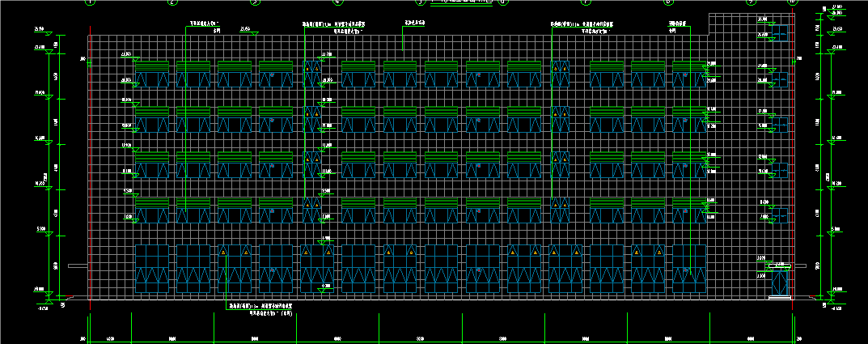The height and width of the screenshot is (344, 868).
Task: Select the orange triangle marker in the third ground-floor window
Action: pyautogui.click(x=223, y=252)
